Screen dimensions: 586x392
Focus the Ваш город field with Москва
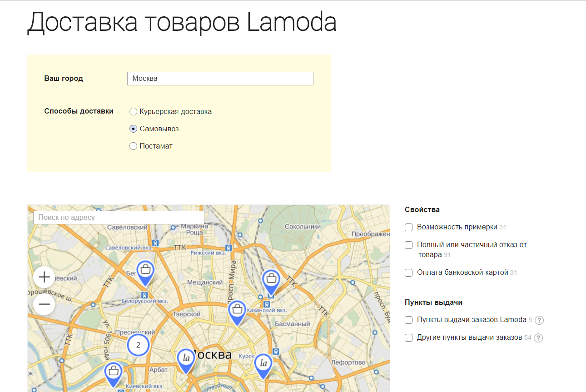tap(220, 79)
